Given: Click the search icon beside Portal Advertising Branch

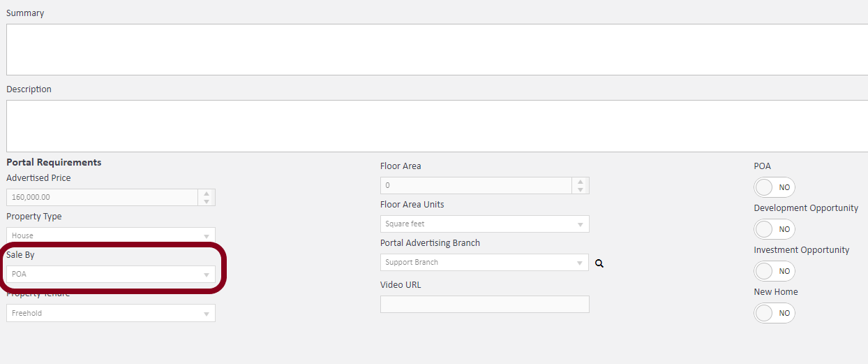Looking at the screenshot, I should (x=599, y=263).
